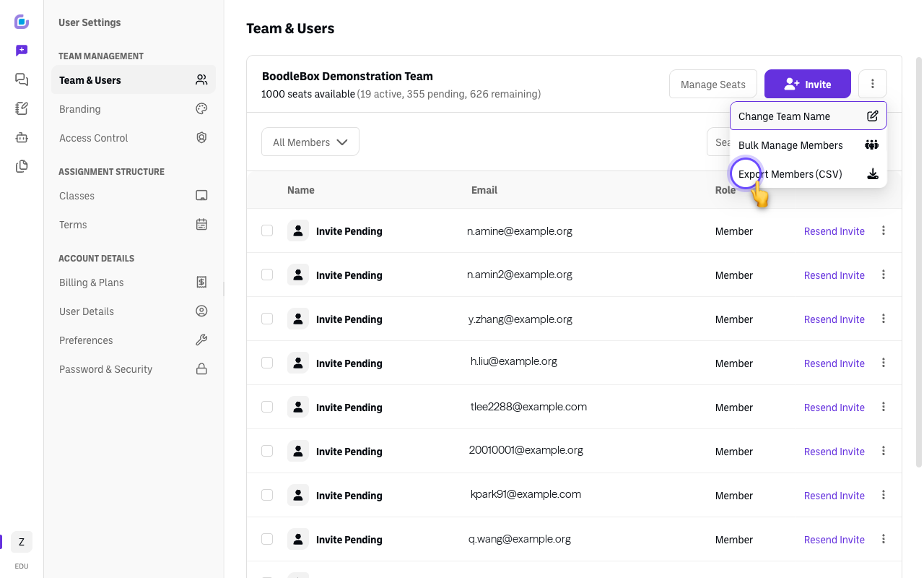
Task: Click the seats available summary text
Action: click(x=401, y=94)
